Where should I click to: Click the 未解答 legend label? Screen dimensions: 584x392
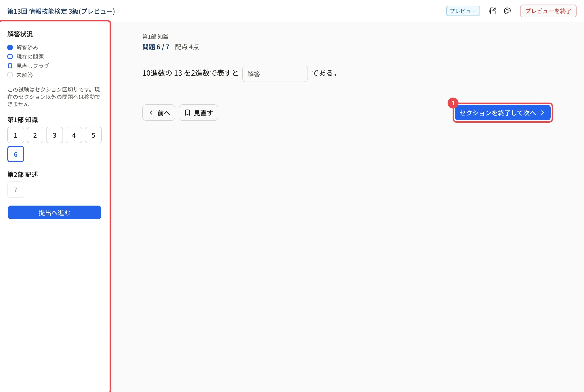[x=24, y=75]
